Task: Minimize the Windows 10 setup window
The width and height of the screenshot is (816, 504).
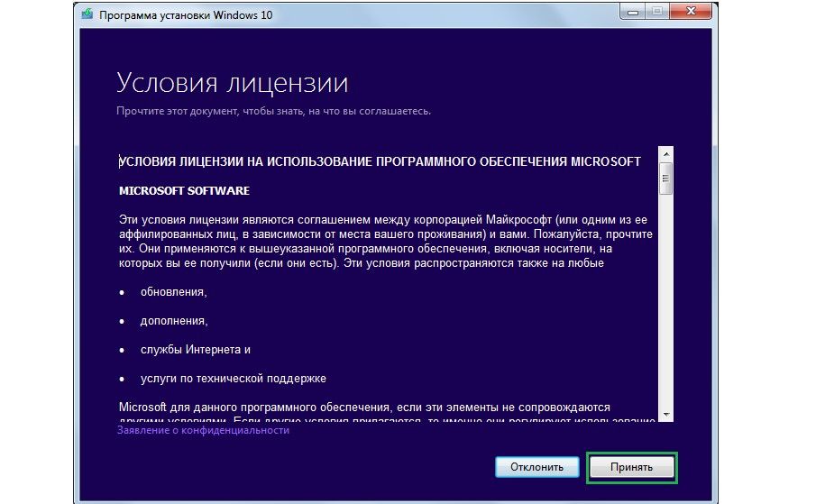Action: 632,11
